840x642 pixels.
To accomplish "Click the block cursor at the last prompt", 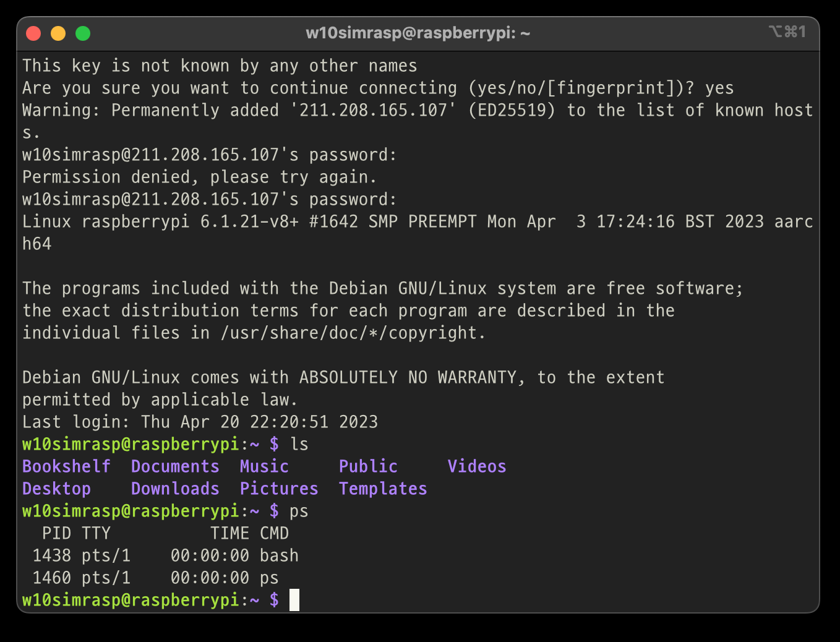I will pyautogui.click(x=294, y=600).
